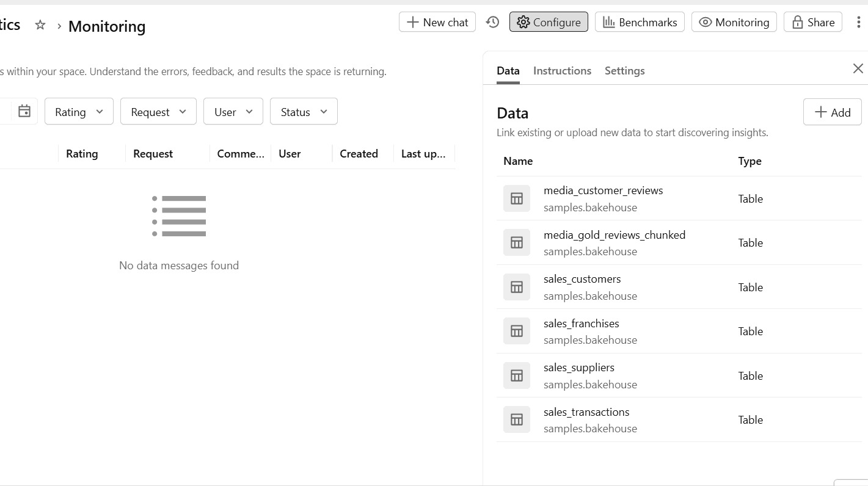
Task: Click the table icon for media_customer_reviews
Action: point(516,198)
